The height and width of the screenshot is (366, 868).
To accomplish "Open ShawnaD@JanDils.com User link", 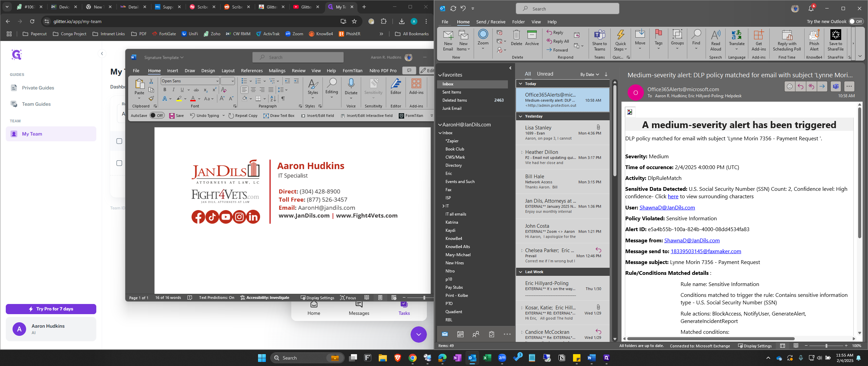I will pos(667,207).
